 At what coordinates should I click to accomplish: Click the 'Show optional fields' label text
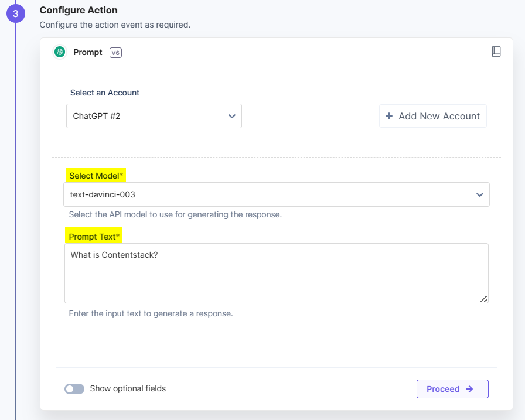(x=128, y=388)
